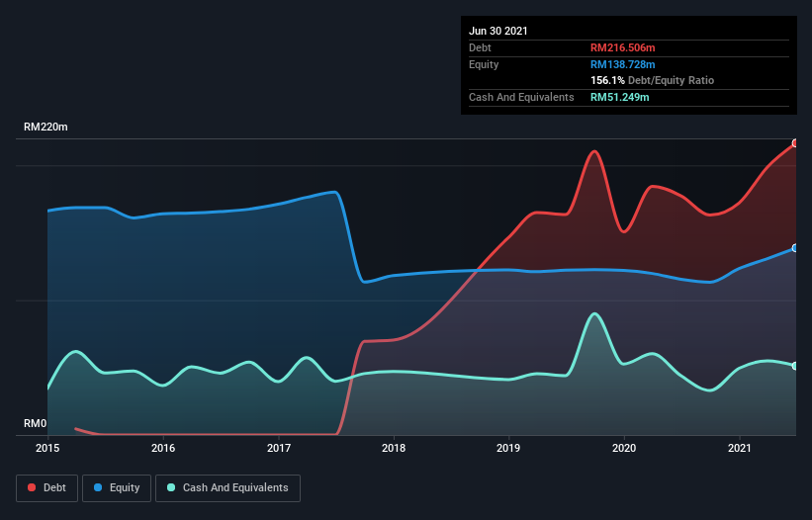812x520 pixels.
Task: Click the red Debt end-point marker
Action: point(795,143)
